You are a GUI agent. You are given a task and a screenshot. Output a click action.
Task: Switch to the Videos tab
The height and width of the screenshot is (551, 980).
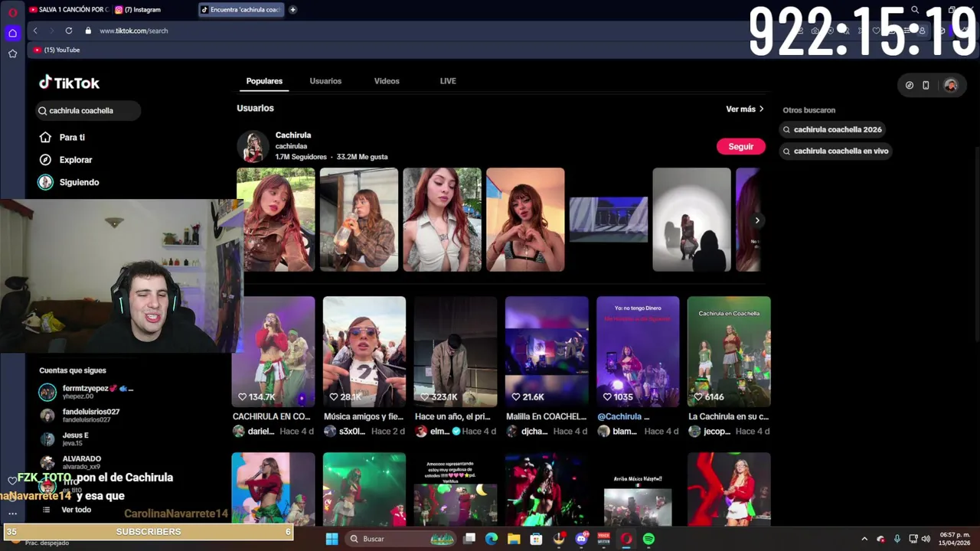point(387,81)
